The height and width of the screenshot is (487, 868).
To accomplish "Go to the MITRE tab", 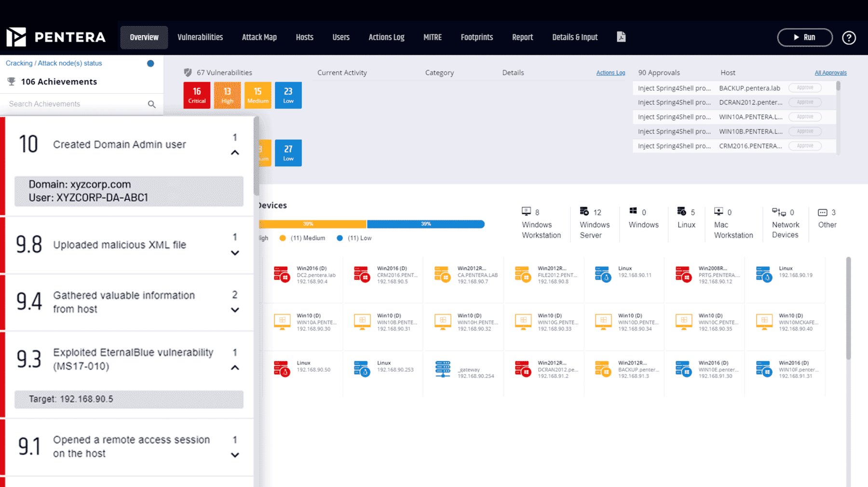I will pyautogui.click(x=433, y=37).
